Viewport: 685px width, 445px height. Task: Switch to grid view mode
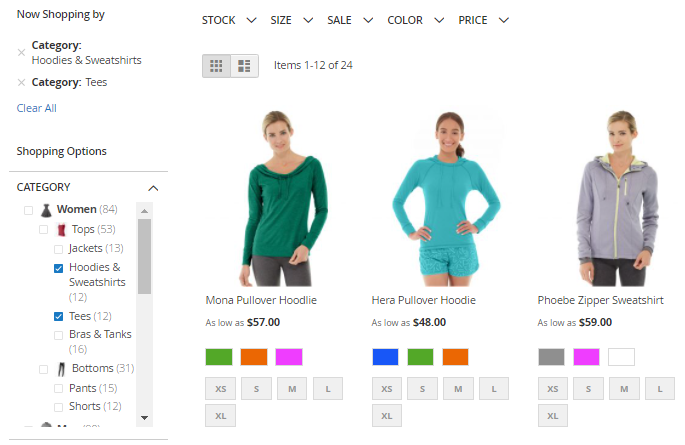(x=216, y=66)
